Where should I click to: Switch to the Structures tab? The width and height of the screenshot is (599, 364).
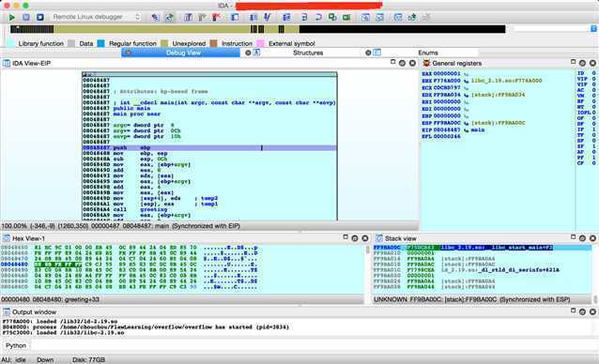pos(308,53)
